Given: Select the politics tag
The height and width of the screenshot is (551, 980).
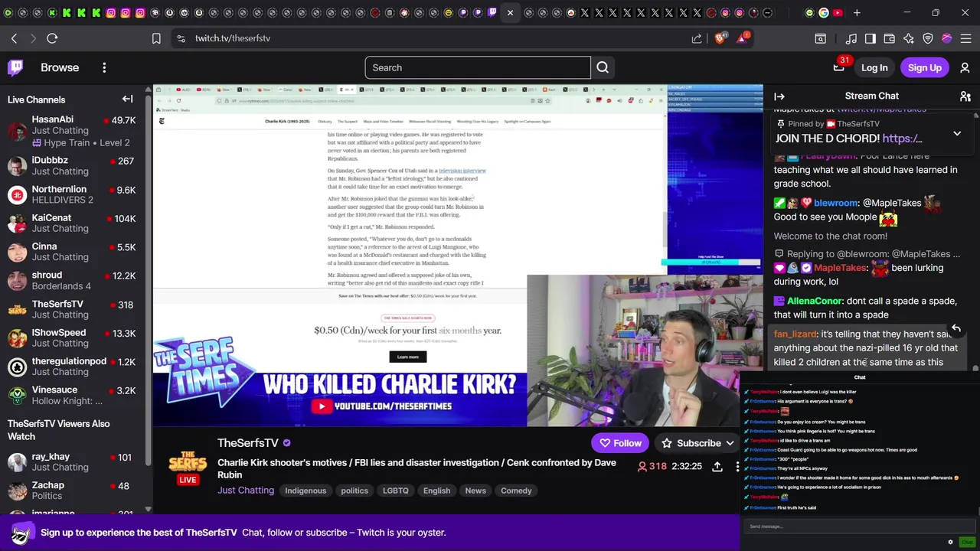Looking at the screenshot, I should click(x=354, y=491).
